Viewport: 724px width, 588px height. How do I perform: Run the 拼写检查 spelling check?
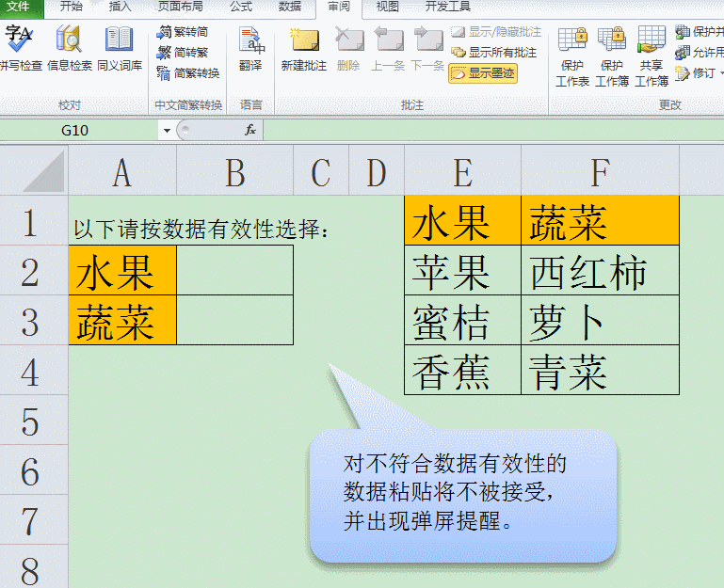click(21, 48)
